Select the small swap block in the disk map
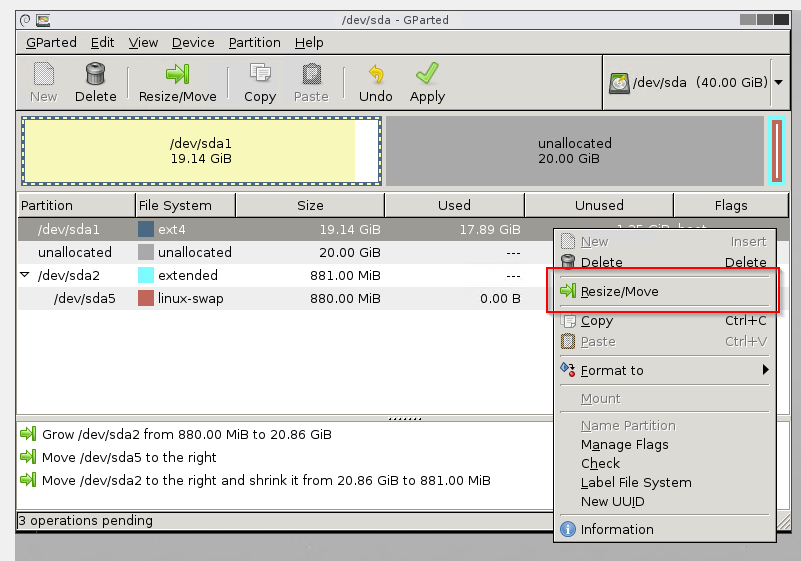Image resolution: width=801 pixels, height=561 pixels. (777, 151)
